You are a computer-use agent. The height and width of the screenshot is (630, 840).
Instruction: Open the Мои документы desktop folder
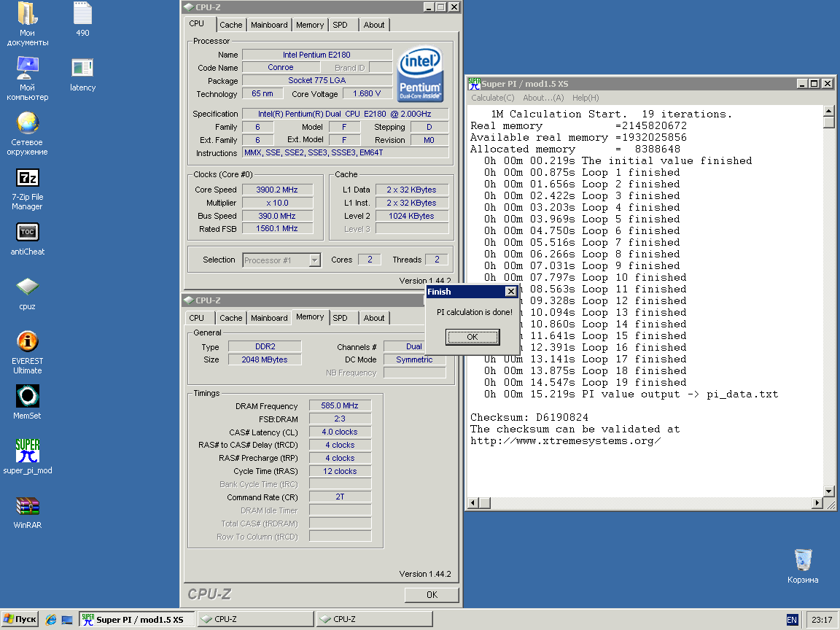click(x=27, y=23)
